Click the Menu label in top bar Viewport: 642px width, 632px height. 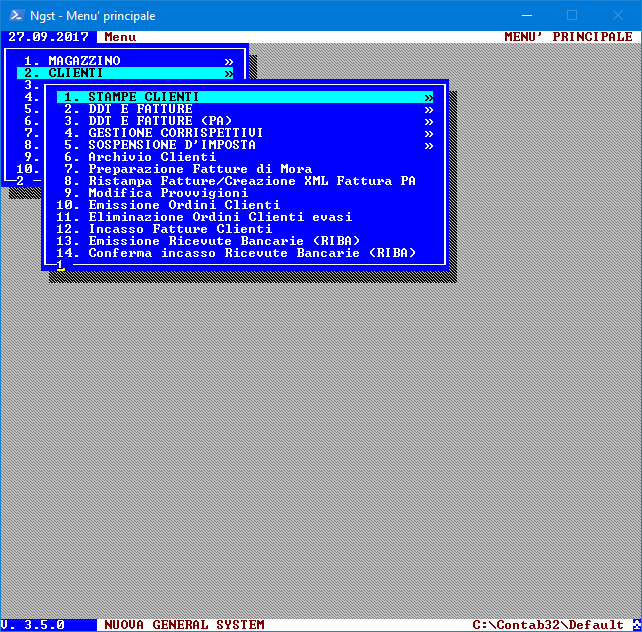click(120, 37)
